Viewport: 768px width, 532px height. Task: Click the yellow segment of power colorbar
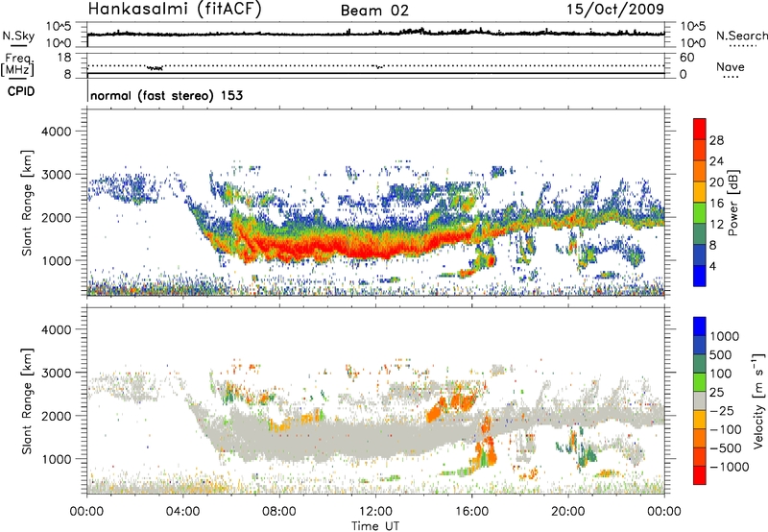pyautogui.click(x=700, y=191)
